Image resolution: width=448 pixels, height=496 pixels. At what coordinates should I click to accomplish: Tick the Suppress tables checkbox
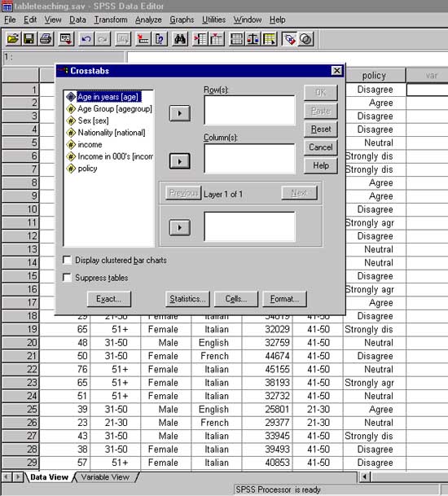pyautogui.click(x=67, y=278)
